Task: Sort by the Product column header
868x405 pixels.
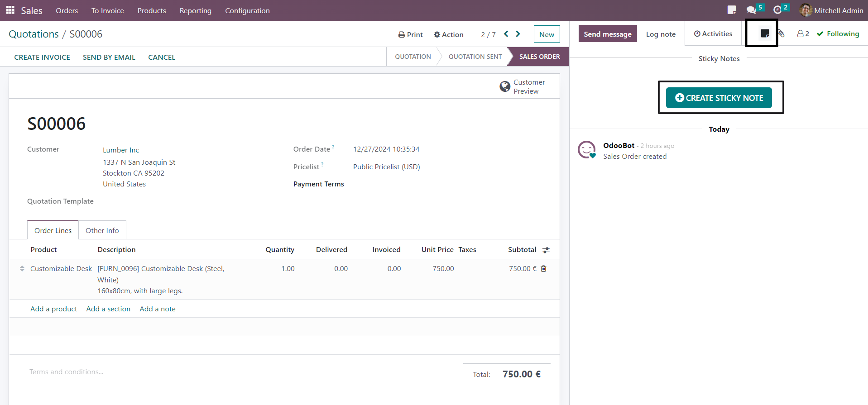Action: point(44,250)
